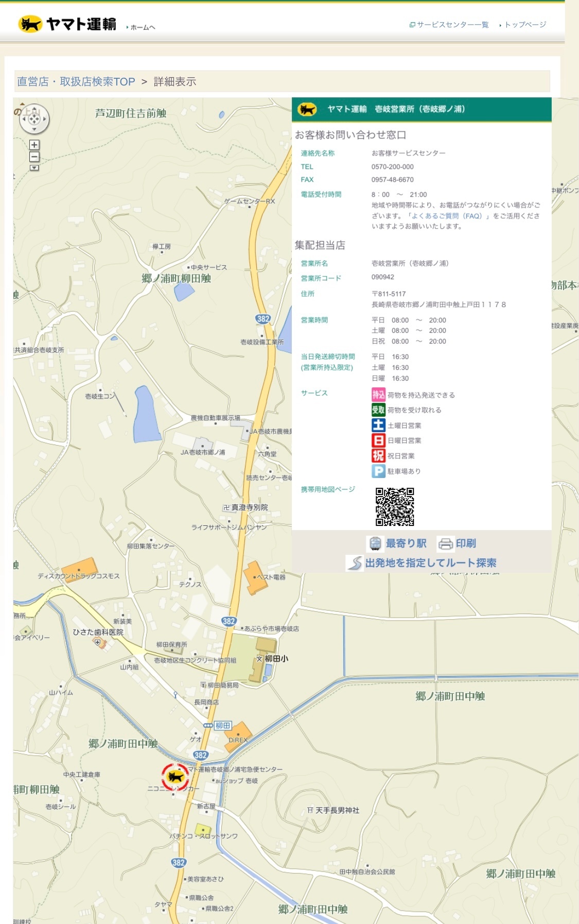Click DiREX store label on map
Viewport: 579px width, 924px height.
pyautogui.click(x=238, y=740)
